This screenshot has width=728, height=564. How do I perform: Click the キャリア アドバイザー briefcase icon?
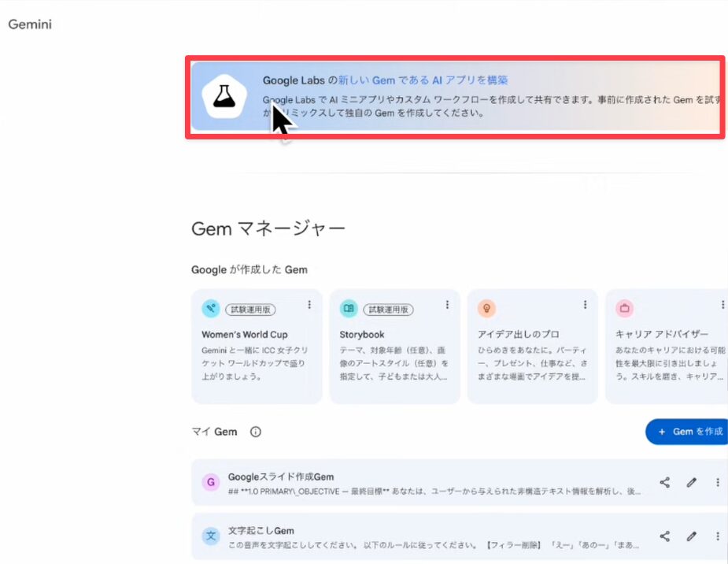coord(624,308)
